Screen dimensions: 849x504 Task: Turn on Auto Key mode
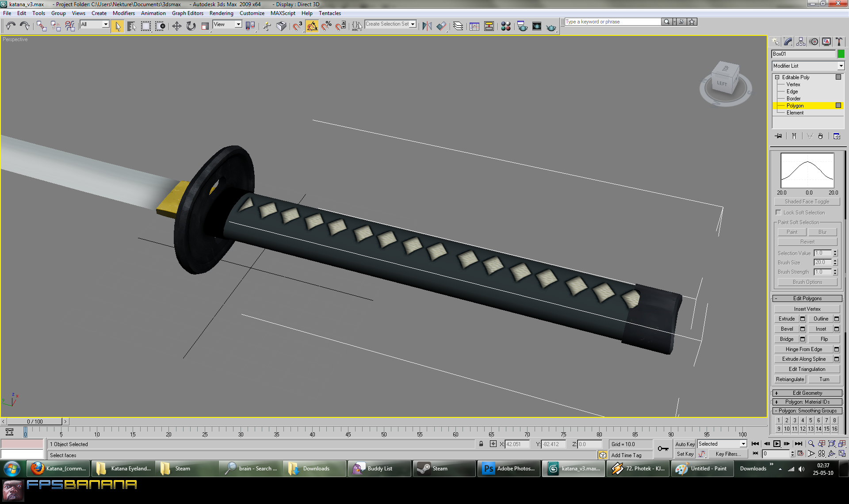tap(685, 444)
